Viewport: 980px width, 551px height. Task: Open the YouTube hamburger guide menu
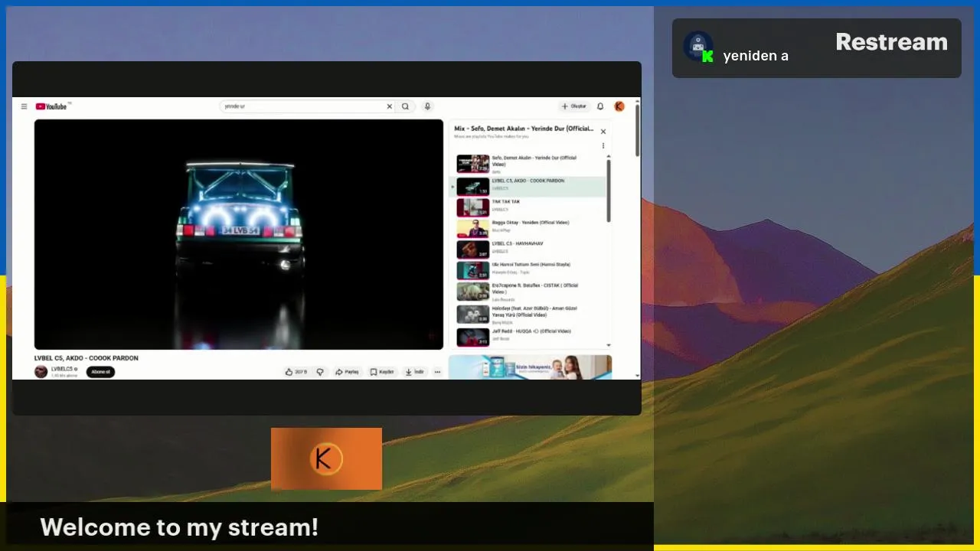(x=24, y=106)
